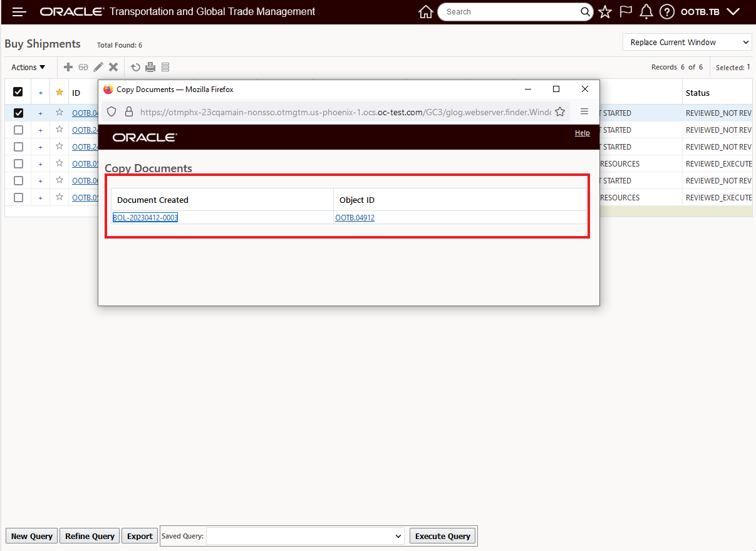Image resolution: width=756 pixels, height=551 pixels.
Task: Open the hamburger navigation menu
Action: 19,12
